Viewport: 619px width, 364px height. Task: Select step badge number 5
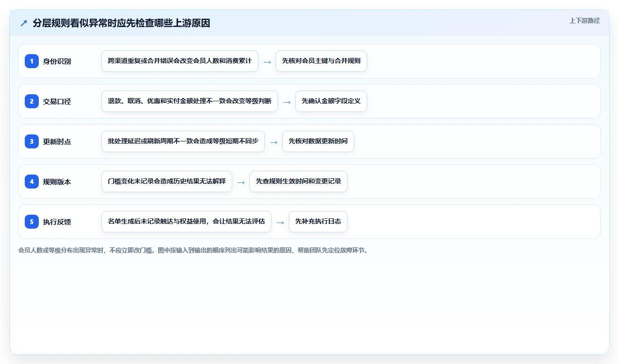point(32,222)
